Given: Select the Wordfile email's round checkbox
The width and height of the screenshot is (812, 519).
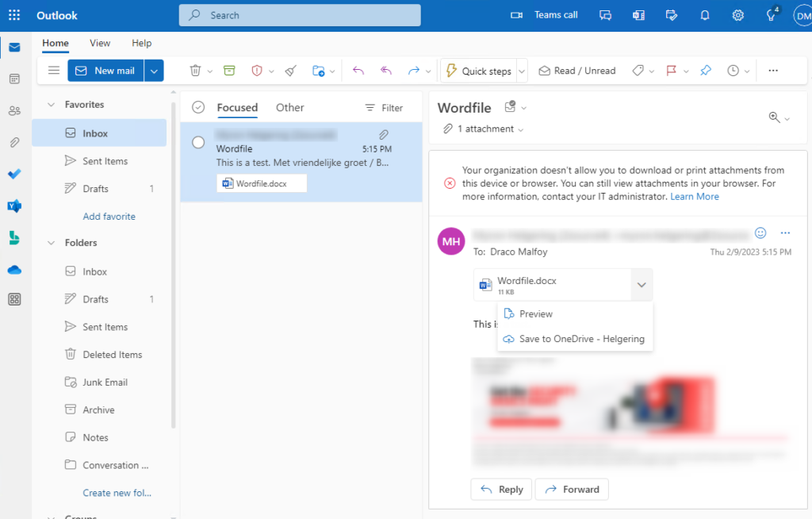Looking at the screenshot, I should click(198, 143).
